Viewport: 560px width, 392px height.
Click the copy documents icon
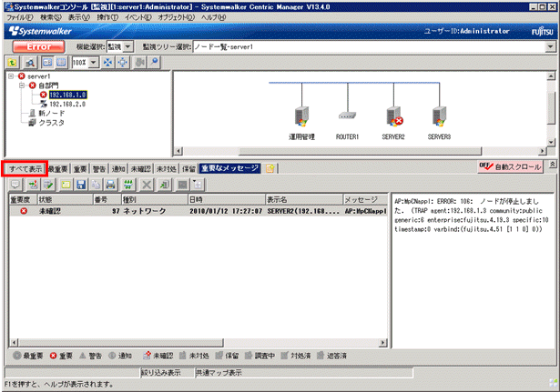click(97, 185)
